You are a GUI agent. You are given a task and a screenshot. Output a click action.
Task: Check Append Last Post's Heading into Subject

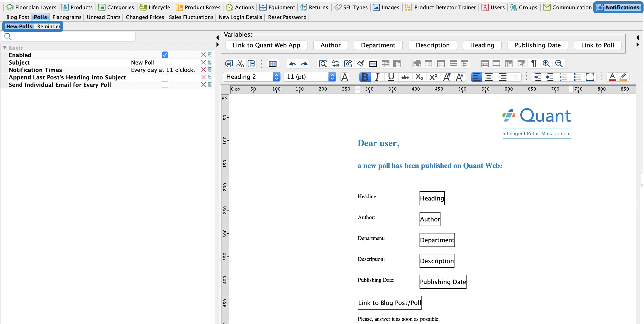pos(165,77)
